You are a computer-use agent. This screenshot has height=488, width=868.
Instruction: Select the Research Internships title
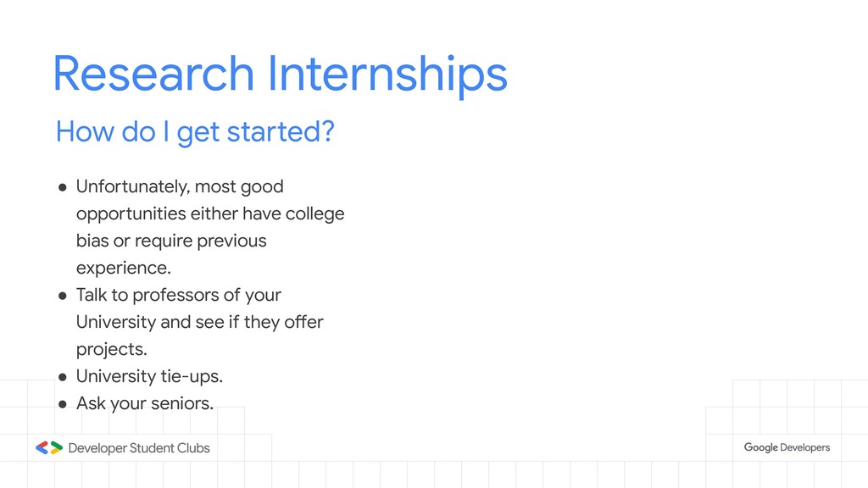click(x=280, y=75)
